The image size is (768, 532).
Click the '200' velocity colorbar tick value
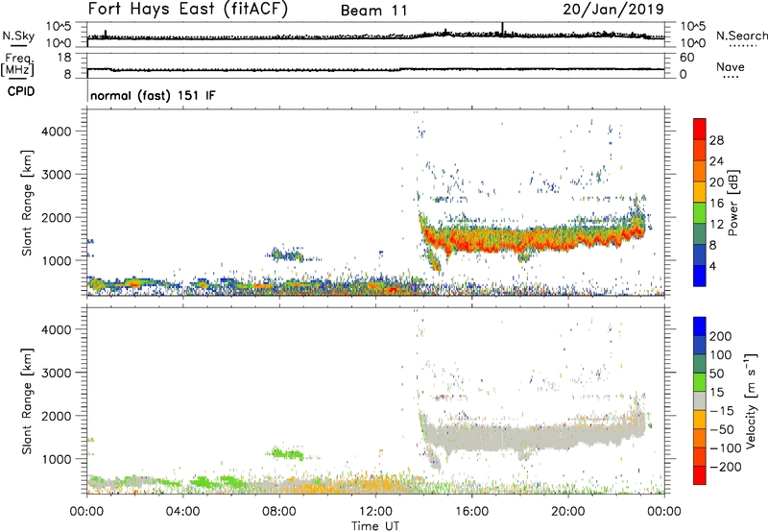click(x=721, y=336)
